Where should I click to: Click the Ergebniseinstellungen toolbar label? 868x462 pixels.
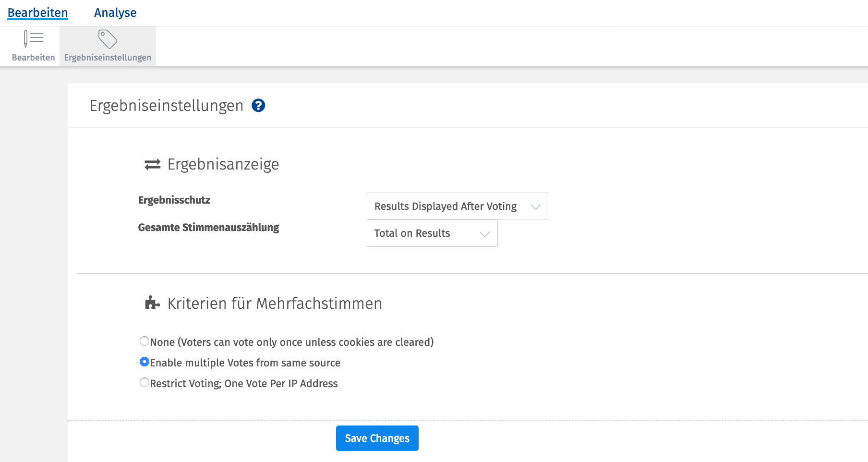coord(108,58)
